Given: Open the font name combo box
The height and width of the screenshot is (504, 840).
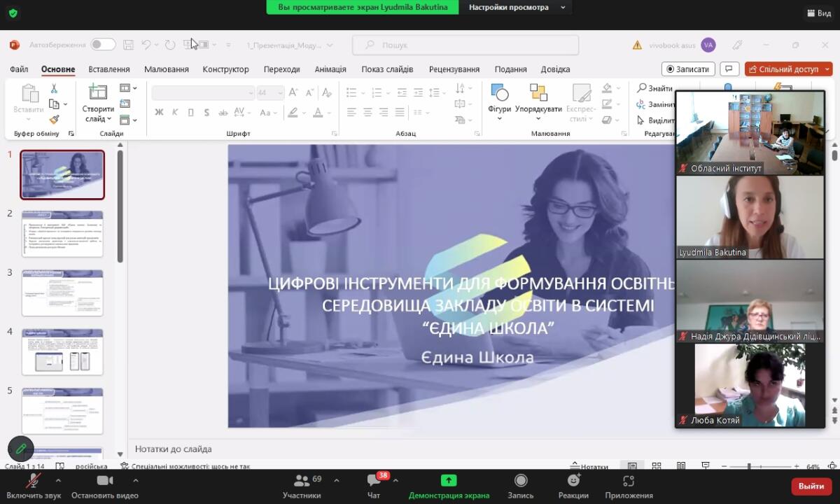Looking at the screenshot, I should [x=203, y=92].
